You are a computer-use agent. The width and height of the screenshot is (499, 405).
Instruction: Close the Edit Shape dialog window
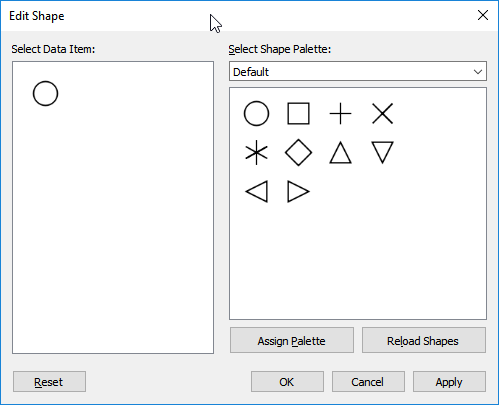point(483,15)
